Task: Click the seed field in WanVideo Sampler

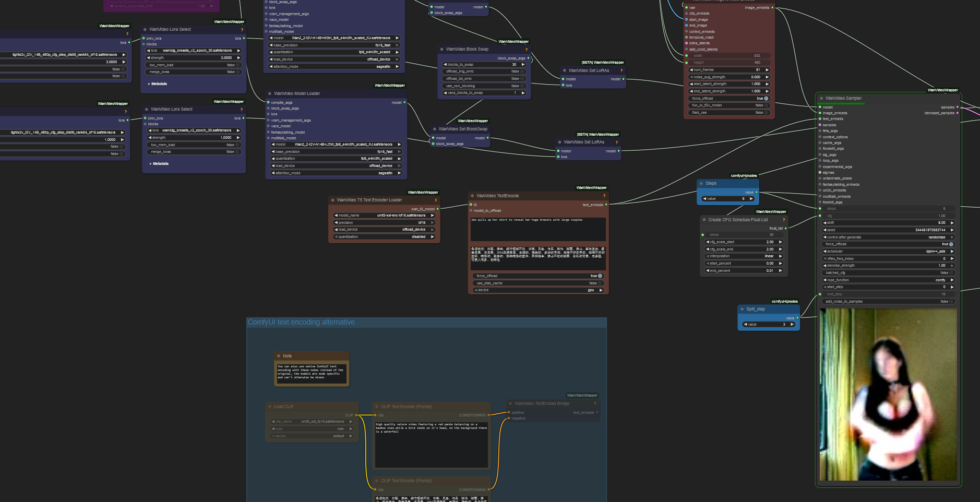Action: coord(889,230)
